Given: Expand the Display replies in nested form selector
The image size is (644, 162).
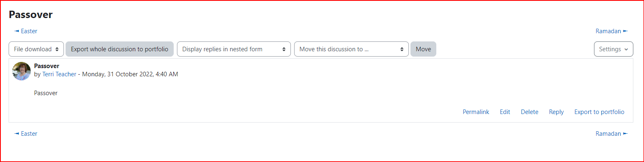Looking at the screenshot, I should point(234,49).
